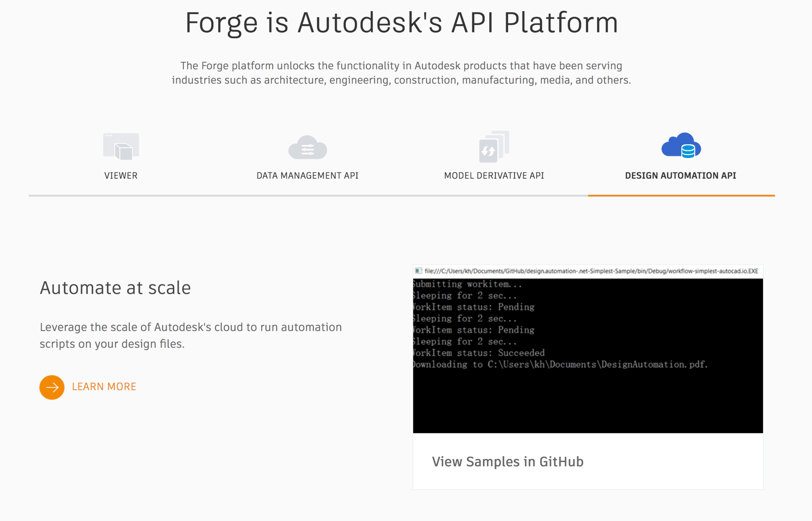Screen dimensions: 812x521
Task: Follow the LEARN MORE link text
Action: point(104,387)
